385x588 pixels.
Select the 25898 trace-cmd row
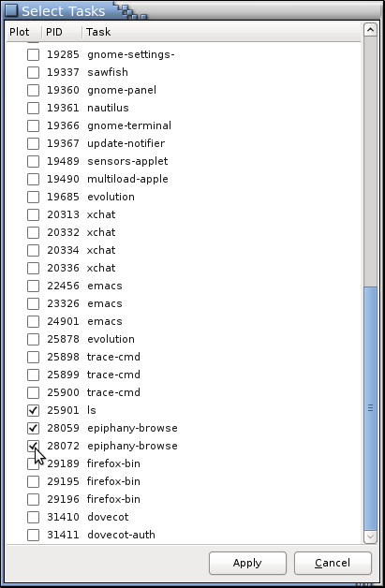(x=184, y=357)
